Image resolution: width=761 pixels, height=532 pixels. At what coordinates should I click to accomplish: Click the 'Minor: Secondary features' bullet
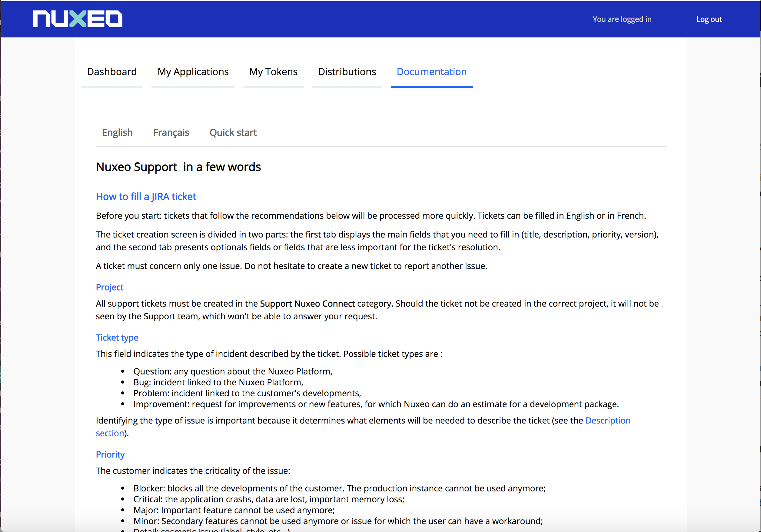338,521
